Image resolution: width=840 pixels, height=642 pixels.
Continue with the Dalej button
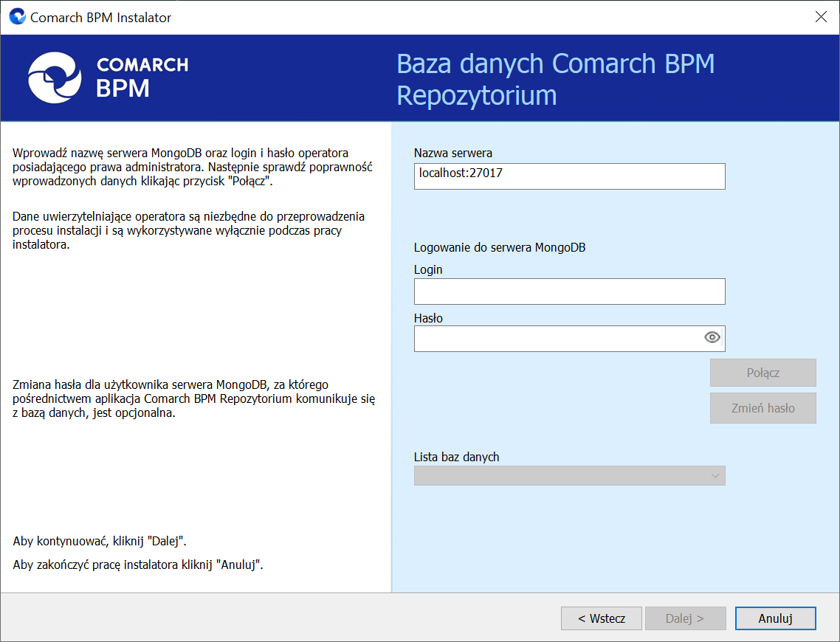(685, 618)
